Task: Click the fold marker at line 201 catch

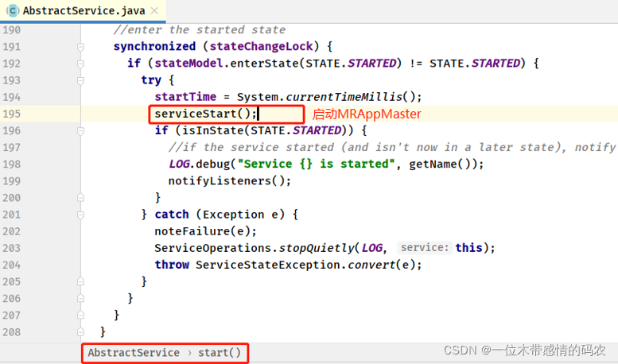Action: click(80, 214)
